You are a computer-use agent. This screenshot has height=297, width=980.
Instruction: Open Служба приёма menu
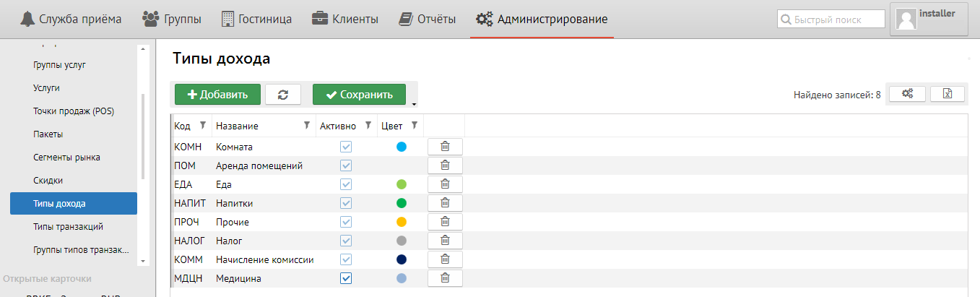(x=70, y=19)
